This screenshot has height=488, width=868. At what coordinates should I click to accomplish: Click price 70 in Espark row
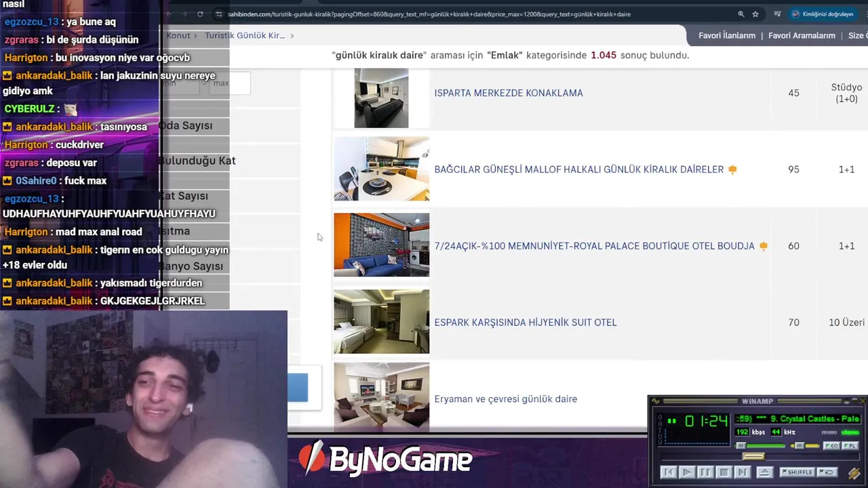point(793,323)
